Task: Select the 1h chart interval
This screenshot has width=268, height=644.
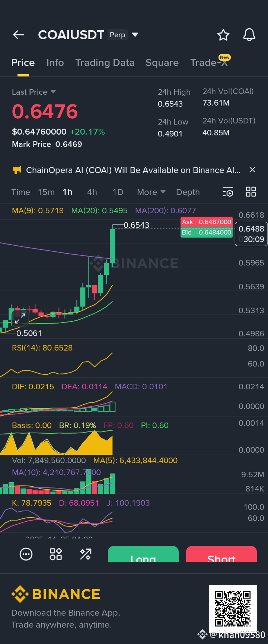Action: click(x=67, y=192)
